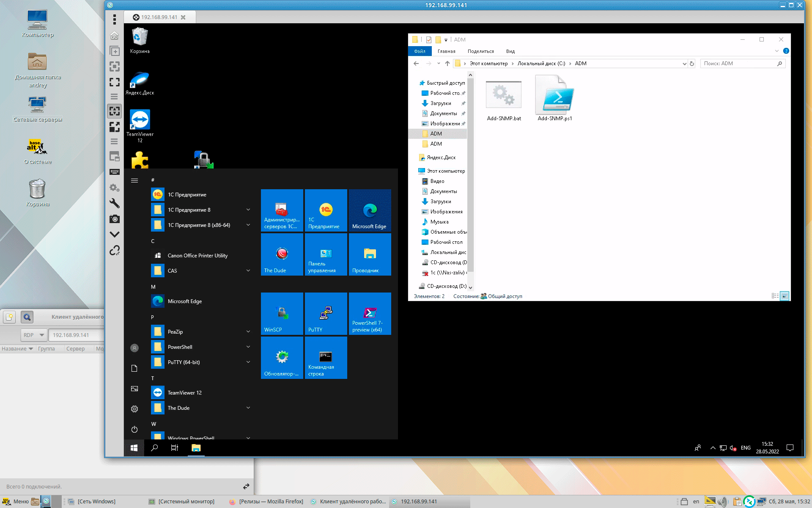Open the WinSCP tile
Image resolution: width=812 pixels, height=508 pixels.
282,314
